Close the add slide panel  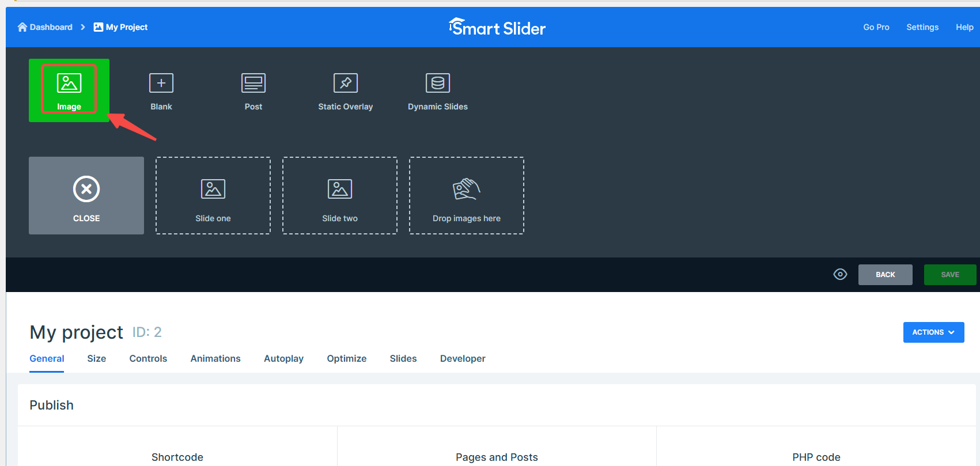tap(86, 195)
